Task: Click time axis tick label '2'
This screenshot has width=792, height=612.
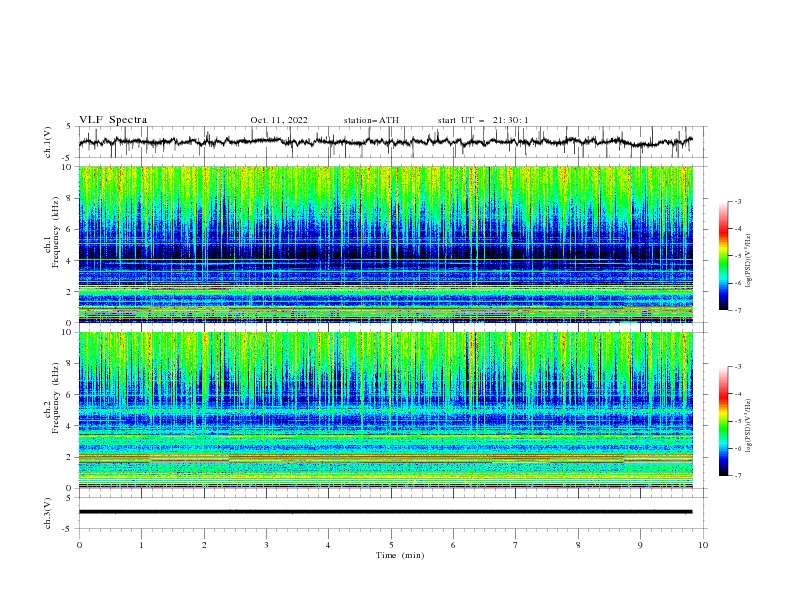Action: point(204,545)
